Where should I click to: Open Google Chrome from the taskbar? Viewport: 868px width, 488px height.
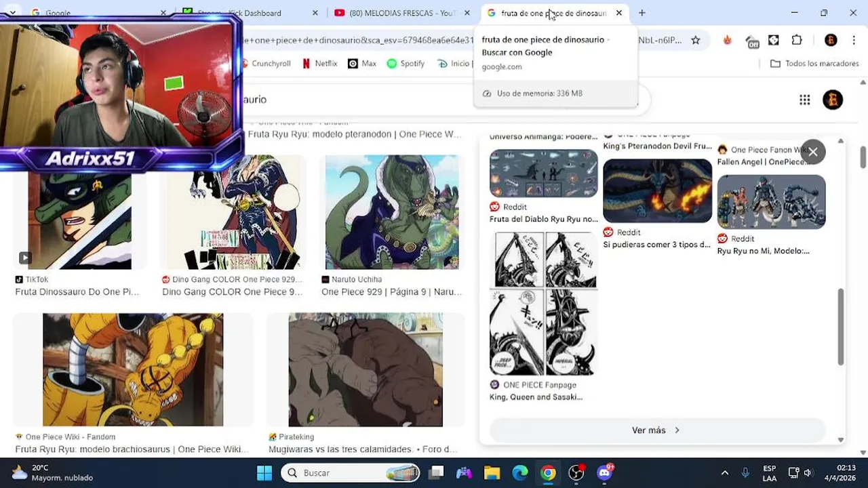[x=548, y=472]
